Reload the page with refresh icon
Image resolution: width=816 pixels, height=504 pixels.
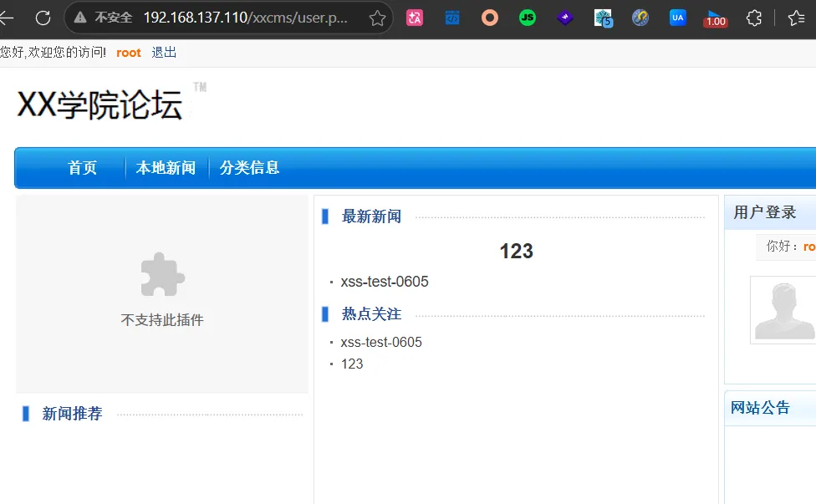[x=43, y=18]
